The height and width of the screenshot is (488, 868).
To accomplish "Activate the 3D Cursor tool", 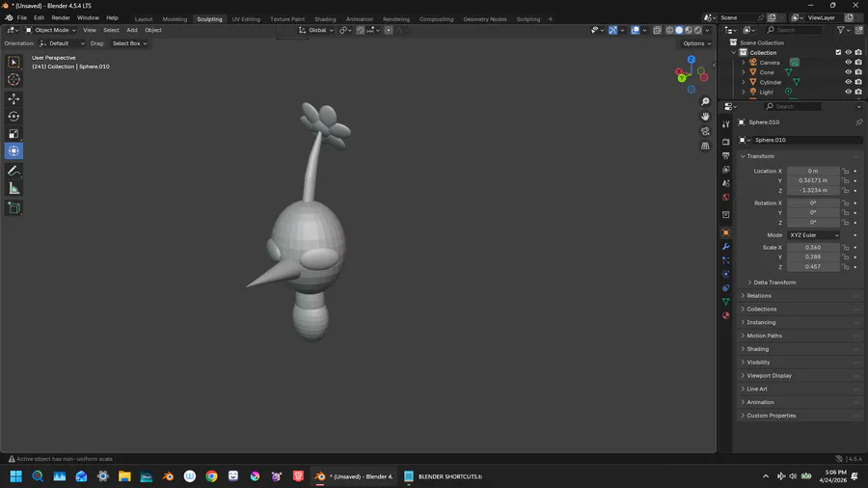I will 14,80.
